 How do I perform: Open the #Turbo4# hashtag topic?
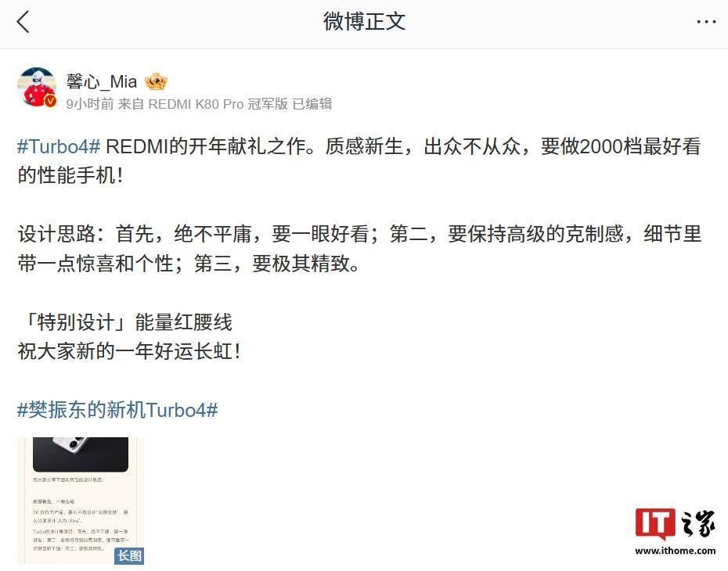coord(59,146)
